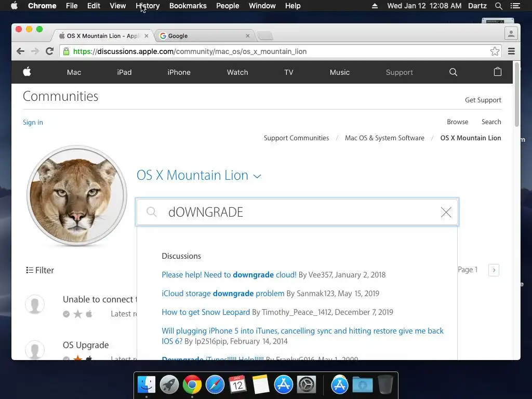
Task: Click iPad in the Apple navigation bar
Action: coord(124,72)
